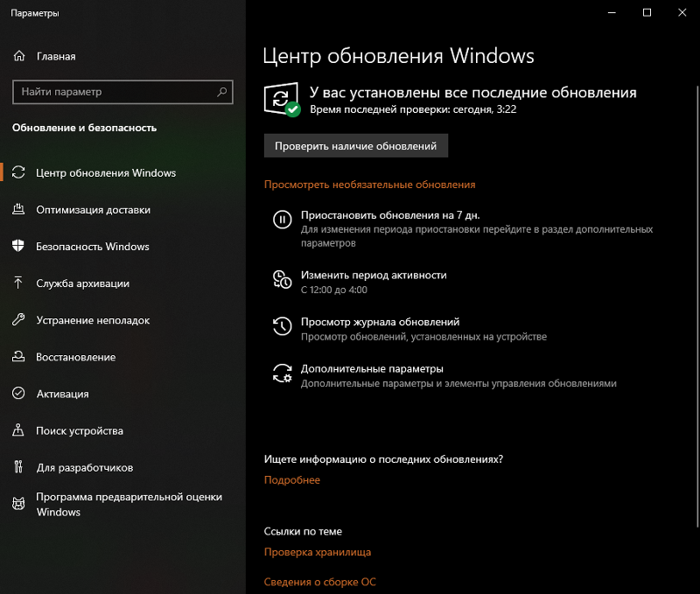Image resolution: width=700 pixels, height=594 pixels.
Task: Open Оптимизация доставки section
Action: click(94, 210)
